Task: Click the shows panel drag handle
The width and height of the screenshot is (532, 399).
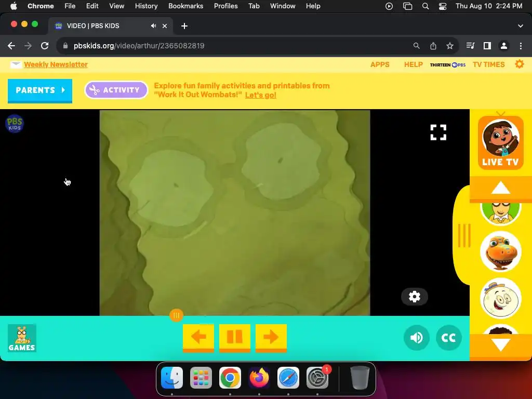Action: coord(464,235)
